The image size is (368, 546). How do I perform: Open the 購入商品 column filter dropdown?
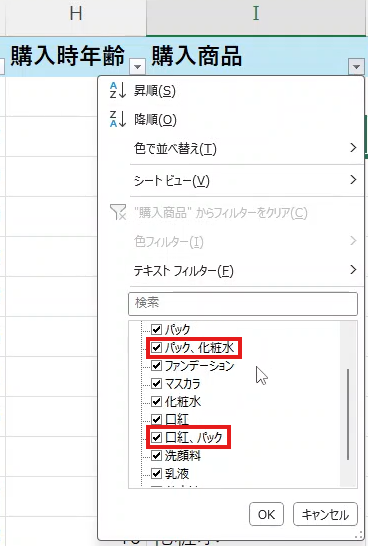coord(356,66)
